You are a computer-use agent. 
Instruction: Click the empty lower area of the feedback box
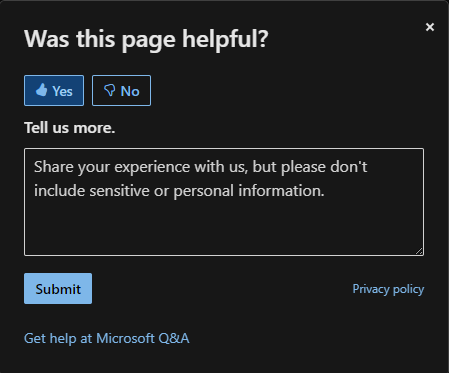(224, 228)
